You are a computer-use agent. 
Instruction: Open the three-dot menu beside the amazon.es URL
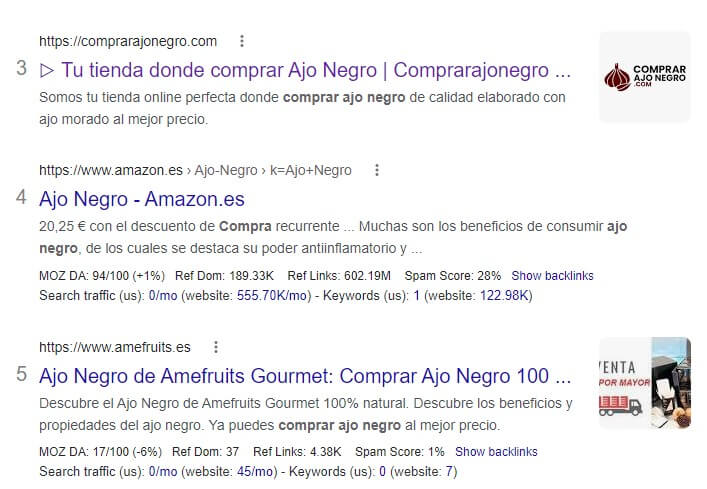point(377,170)
